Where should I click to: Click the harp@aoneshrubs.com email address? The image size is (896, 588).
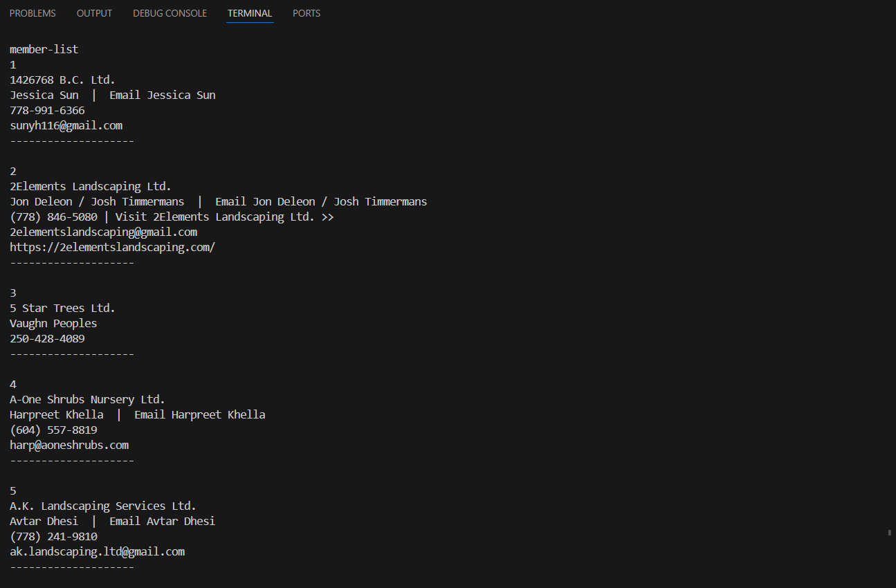69,445
